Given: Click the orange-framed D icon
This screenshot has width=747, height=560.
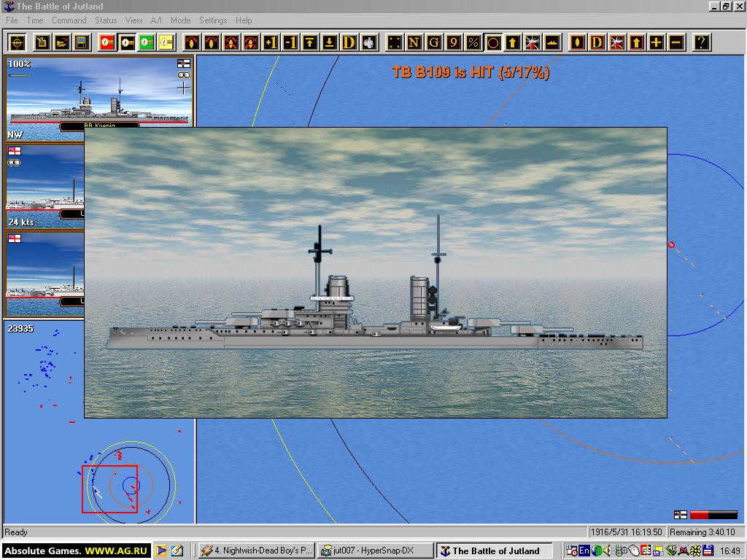Looking at the screenshot, I should tap(597, 42).
